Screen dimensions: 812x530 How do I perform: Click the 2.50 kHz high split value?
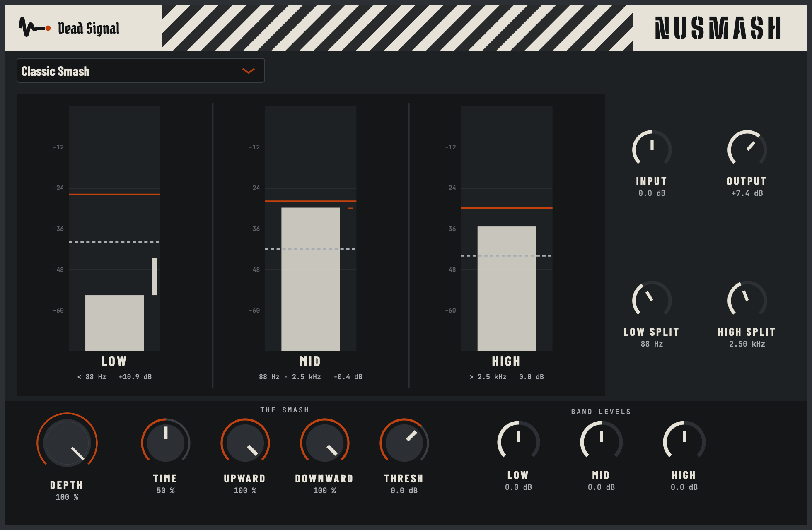(747, 344)
